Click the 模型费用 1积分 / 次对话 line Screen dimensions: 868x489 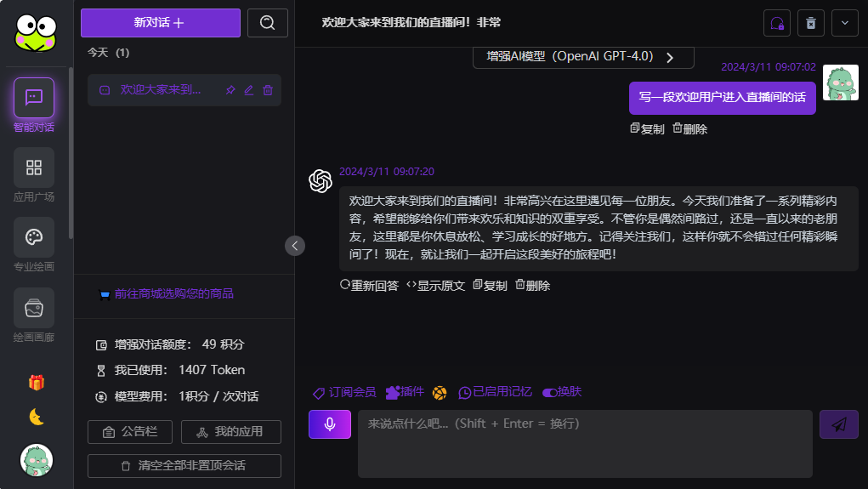tap(177, 396)
